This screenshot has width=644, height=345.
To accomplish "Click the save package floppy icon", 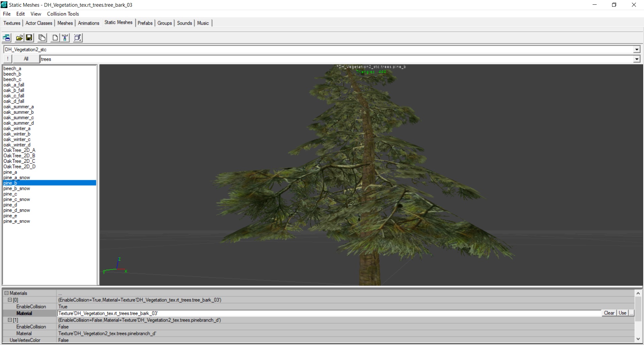I will 29,38.
